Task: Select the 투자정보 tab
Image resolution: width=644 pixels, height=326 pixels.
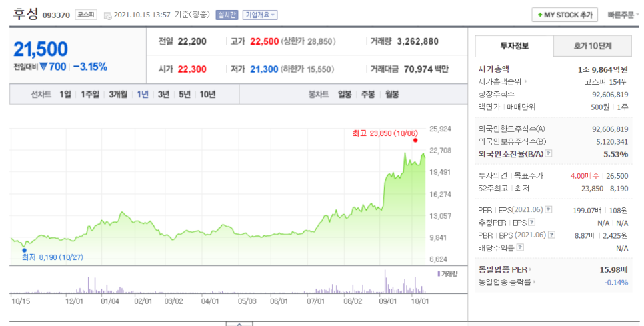Action: point(514,46)
